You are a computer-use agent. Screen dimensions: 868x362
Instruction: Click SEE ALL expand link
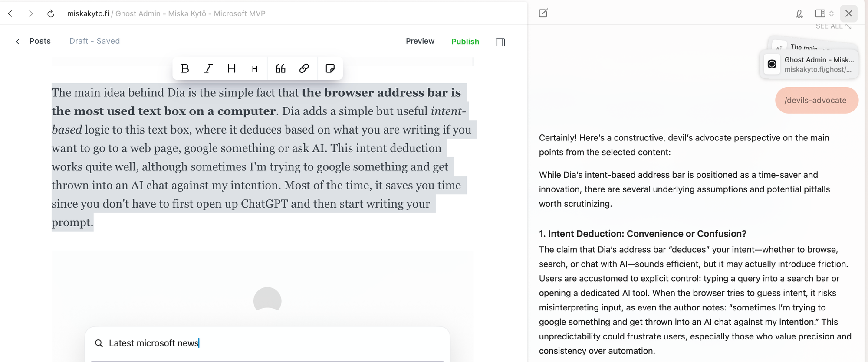[x=833, y=26]
